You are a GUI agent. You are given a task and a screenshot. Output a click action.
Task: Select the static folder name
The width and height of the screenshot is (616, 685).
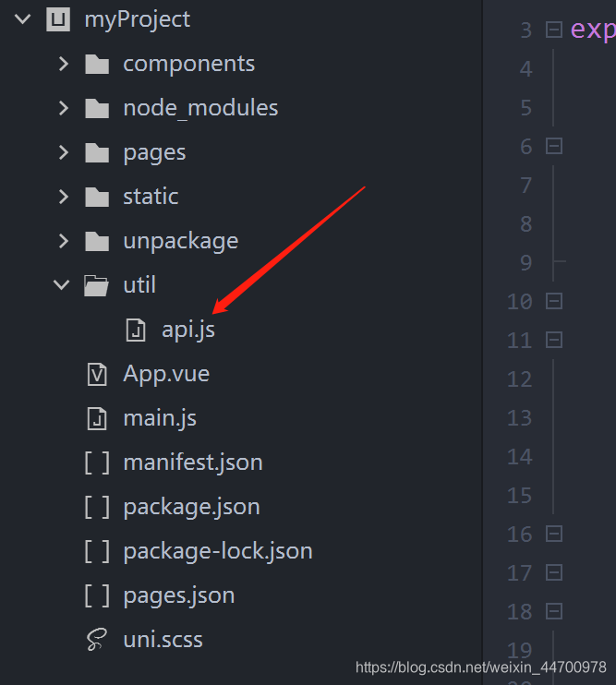pos(151,197)
